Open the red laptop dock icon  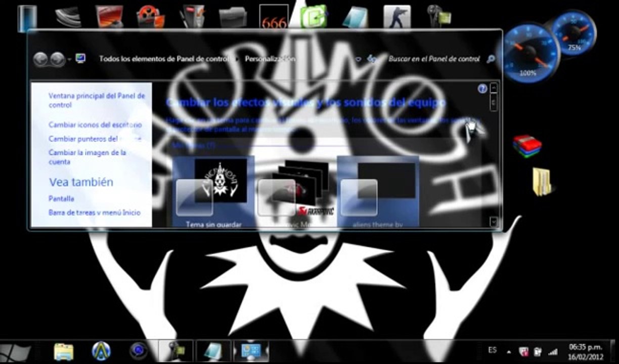(x=109, y=17)
